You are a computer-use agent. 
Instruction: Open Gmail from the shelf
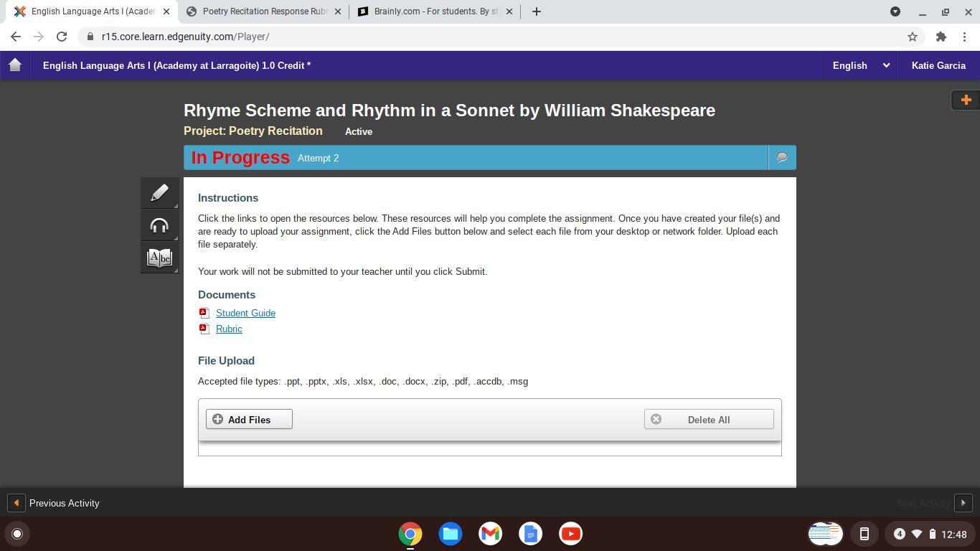[x=491, y=534]
